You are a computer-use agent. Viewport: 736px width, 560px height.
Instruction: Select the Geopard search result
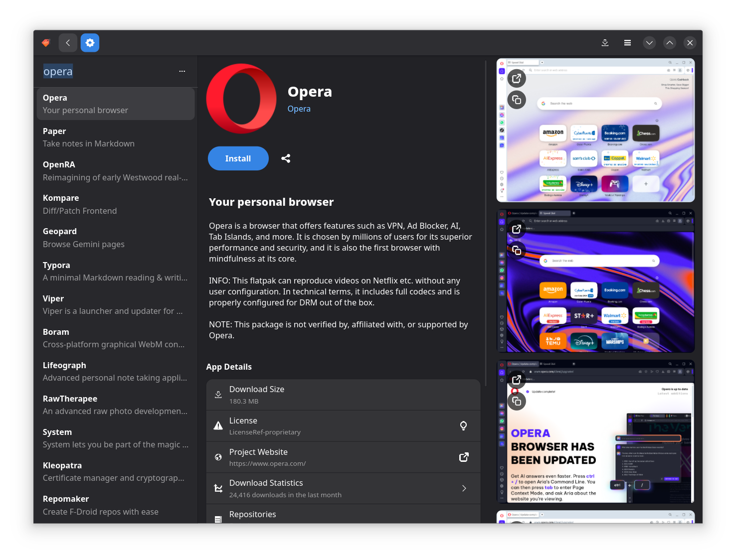116,238
